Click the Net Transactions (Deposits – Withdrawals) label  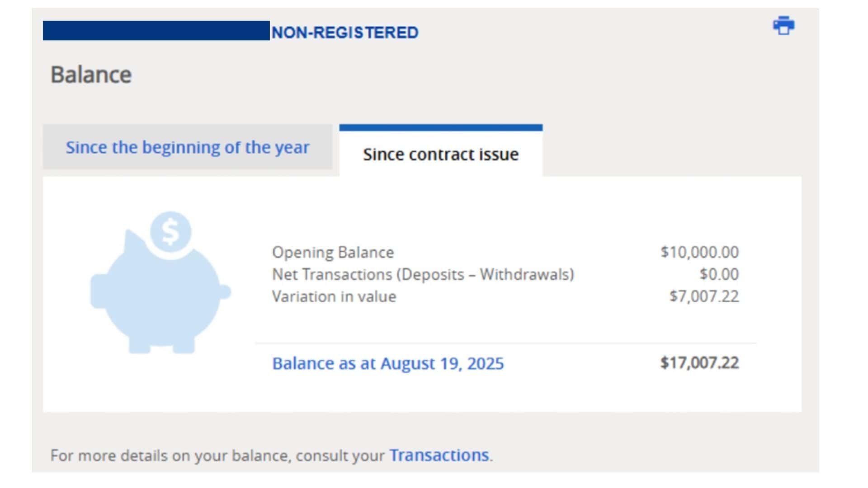tap(423, 274)
